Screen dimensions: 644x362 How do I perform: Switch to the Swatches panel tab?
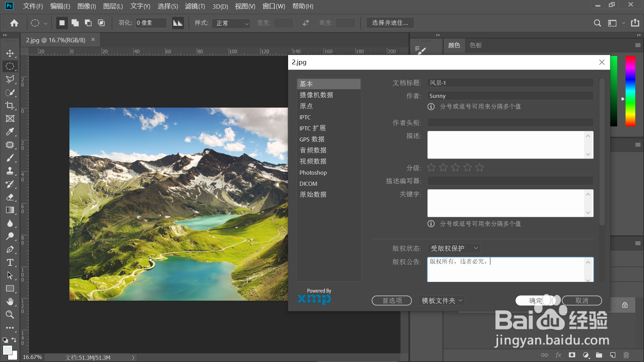tap(476, 45)
